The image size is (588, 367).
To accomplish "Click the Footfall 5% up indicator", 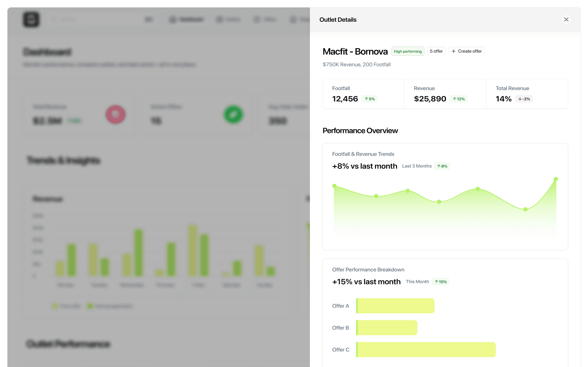I will (x=369, y=99).
